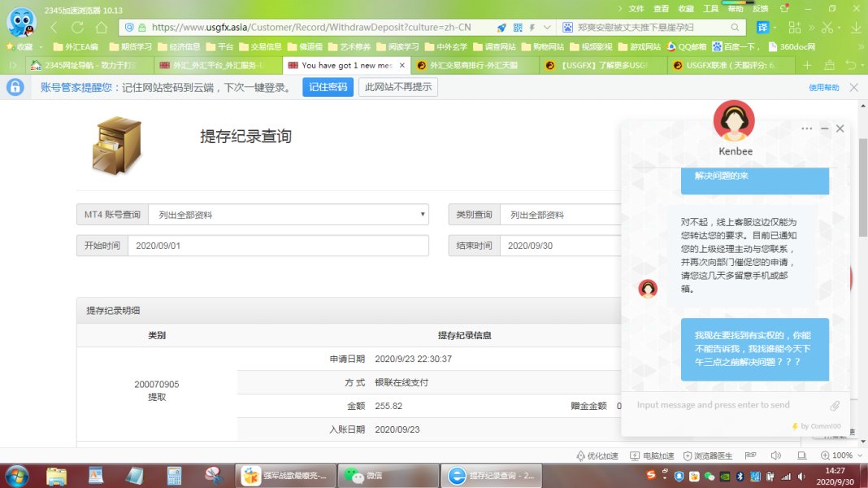Click the 记住密码 button

328,87
